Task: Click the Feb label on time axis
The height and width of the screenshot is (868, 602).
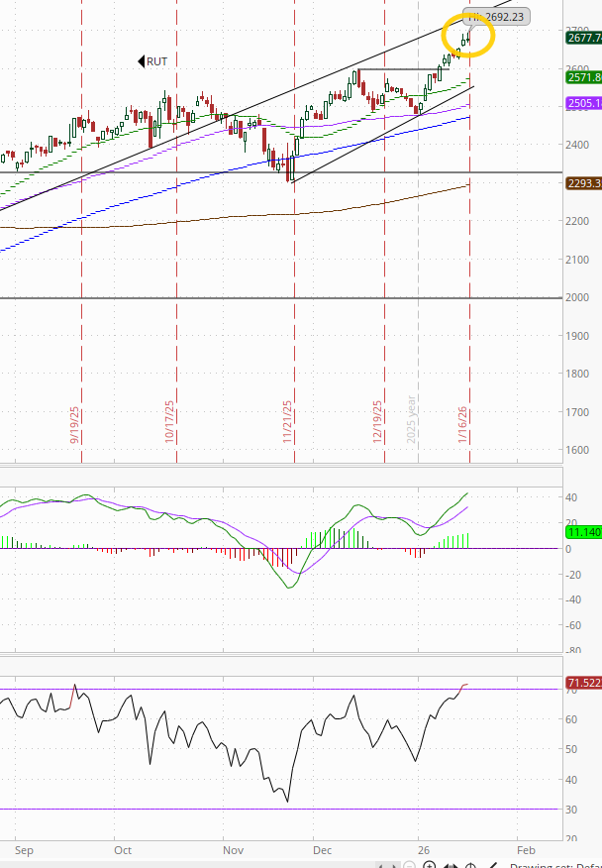Action: click(526, 850)
